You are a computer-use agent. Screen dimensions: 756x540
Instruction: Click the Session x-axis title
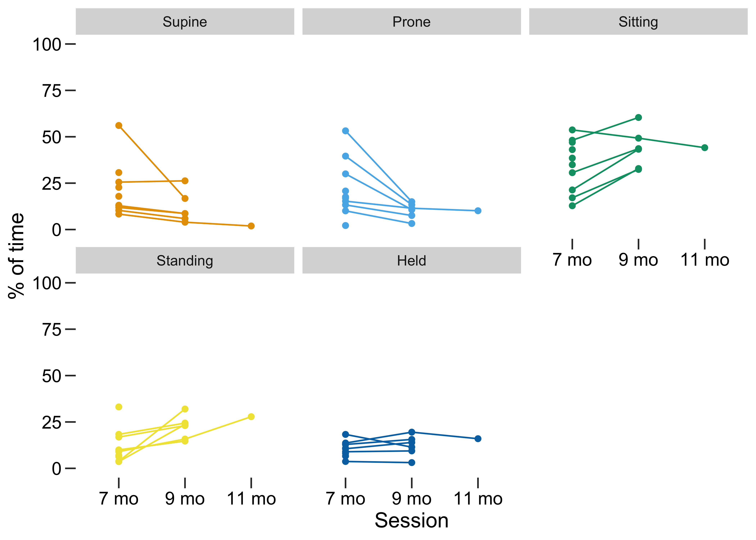(x=411, y=520)
